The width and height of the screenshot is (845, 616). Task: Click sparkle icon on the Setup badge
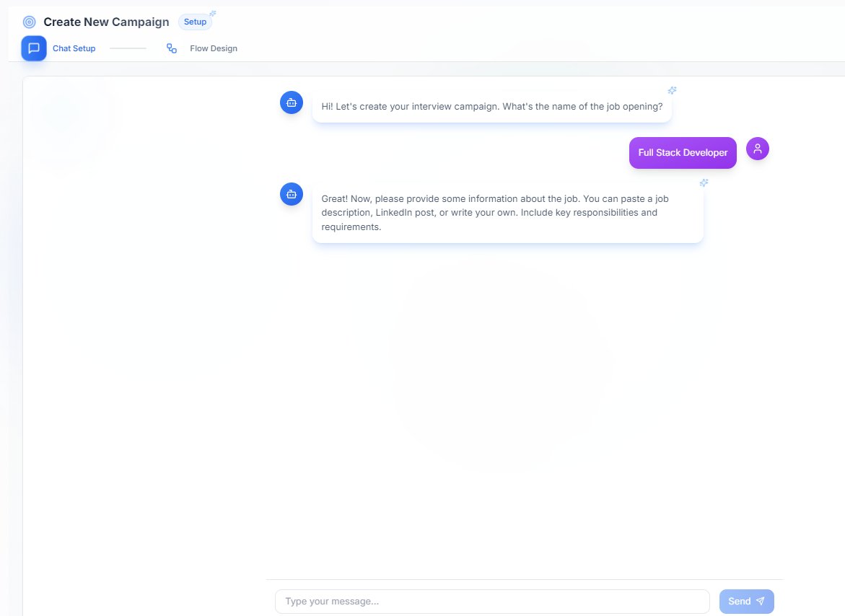(213, 14)
